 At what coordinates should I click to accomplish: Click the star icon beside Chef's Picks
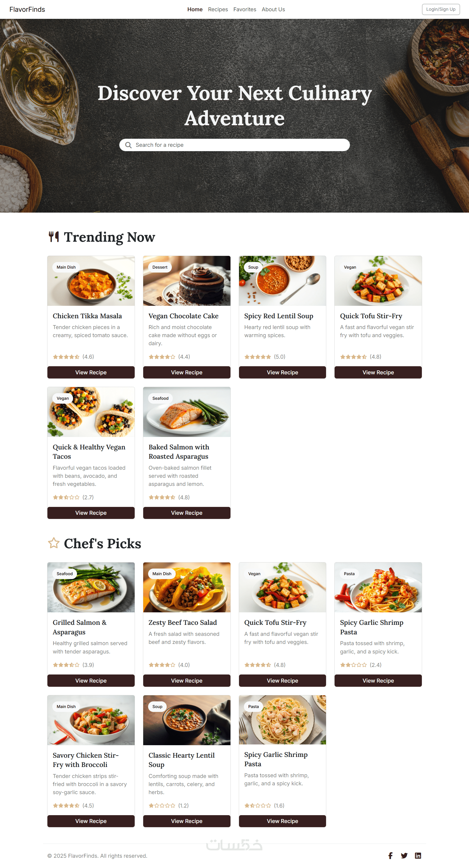(54, 543)
